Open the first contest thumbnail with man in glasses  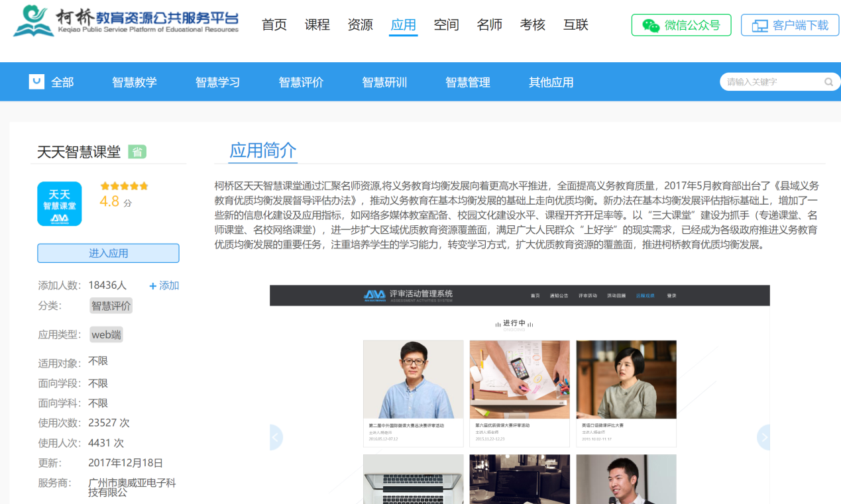[413, 380]
